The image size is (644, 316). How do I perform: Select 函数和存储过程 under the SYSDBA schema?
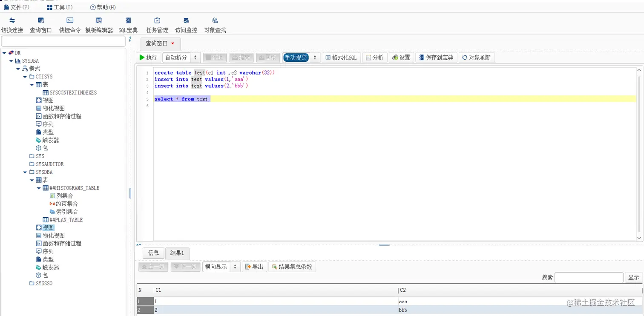coord(58,244)
